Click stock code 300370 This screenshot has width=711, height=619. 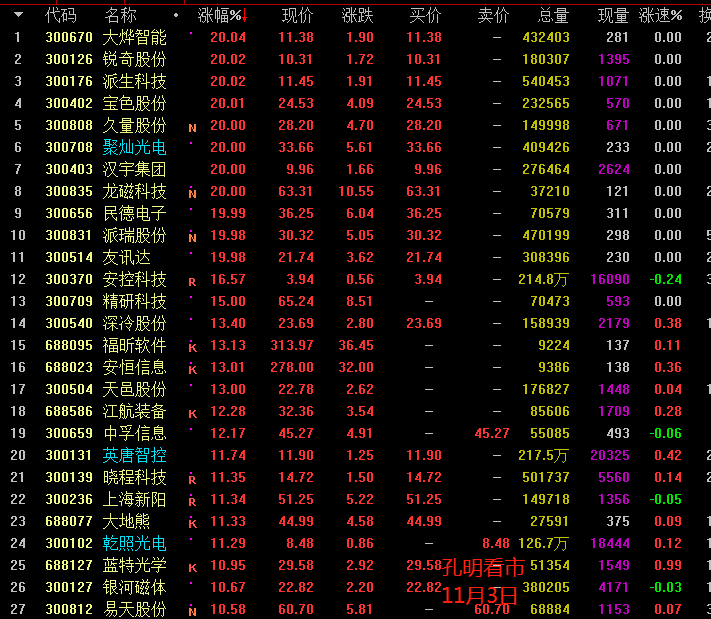tap(69, 279)
